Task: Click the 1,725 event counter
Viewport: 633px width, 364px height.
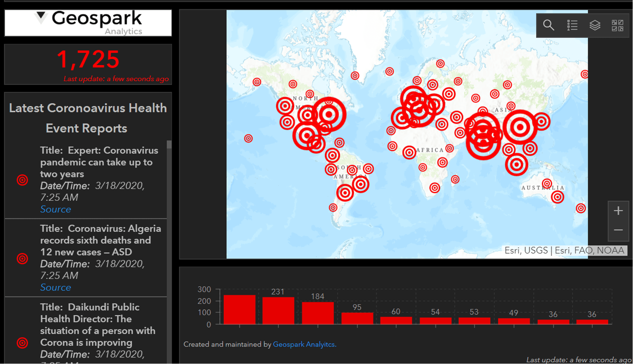Action: (88, 59)
